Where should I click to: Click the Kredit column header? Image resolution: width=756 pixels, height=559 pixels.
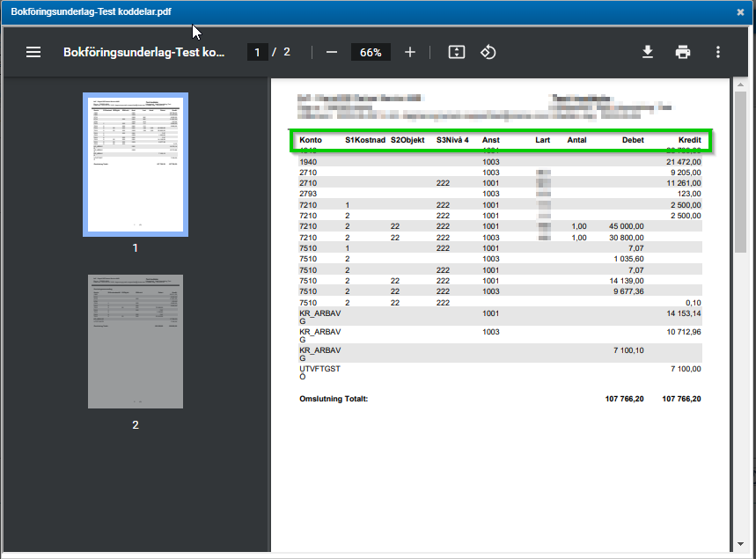(689, 140)
